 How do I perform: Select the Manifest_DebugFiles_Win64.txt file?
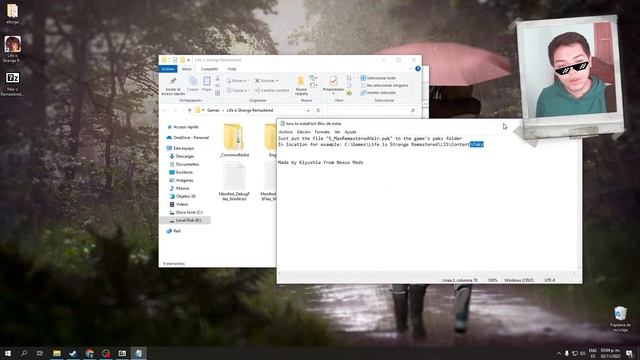click(x=234, y=181)
